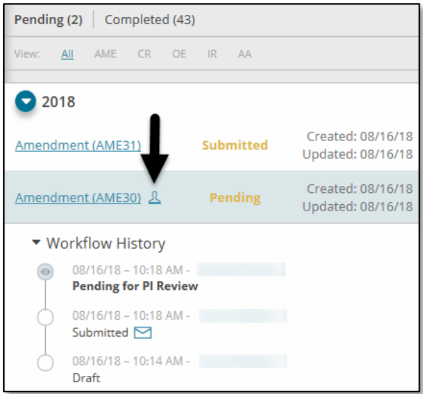This screenshot has height=394, width=423.
Task: Open the Amendment (AME31) link
Action: pyautogui.click(x=78, y=146)
